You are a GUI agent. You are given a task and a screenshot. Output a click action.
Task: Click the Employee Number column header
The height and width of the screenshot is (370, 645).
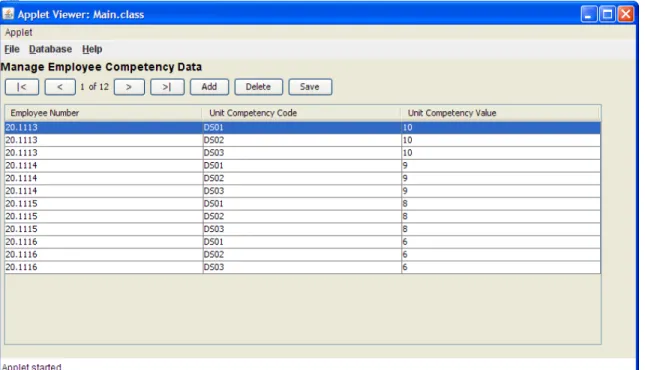[103, 113]
